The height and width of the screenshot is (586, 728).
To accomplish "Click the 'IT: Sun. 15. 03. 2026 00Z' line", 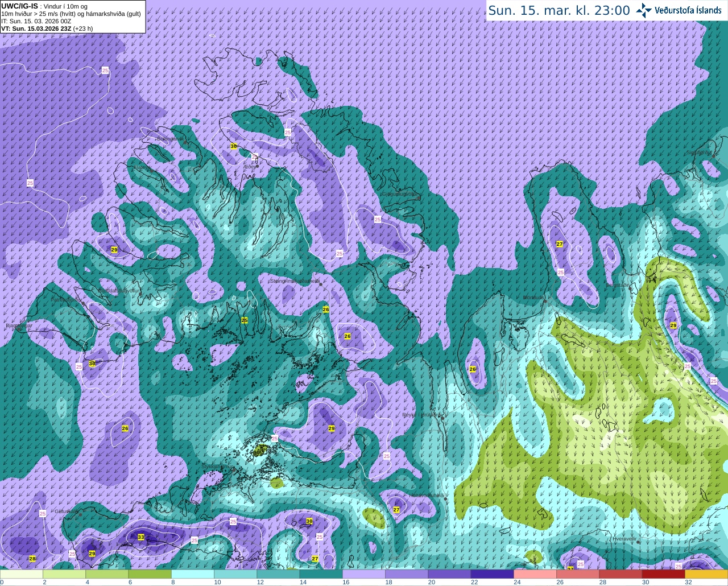I will [36, 21].
